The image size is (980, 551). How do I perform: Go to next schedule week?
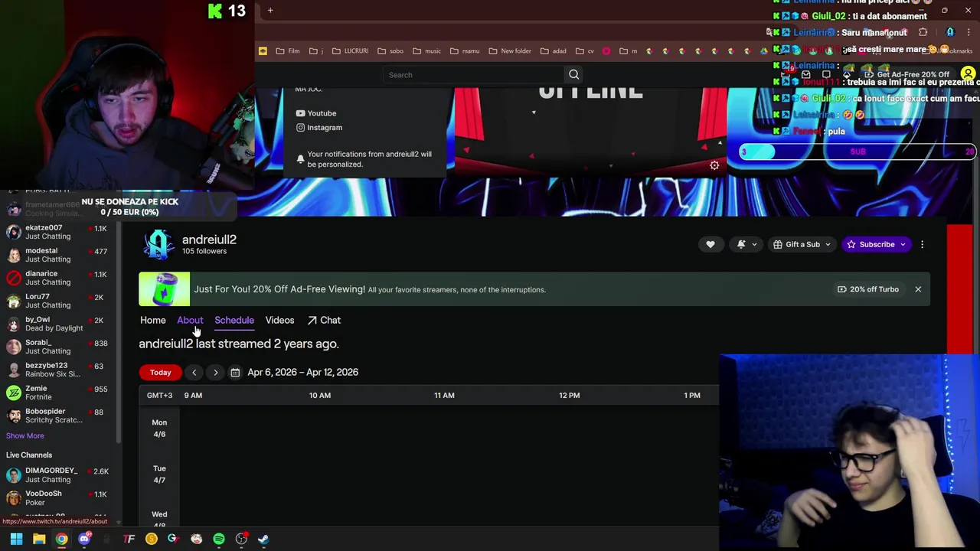215,372
